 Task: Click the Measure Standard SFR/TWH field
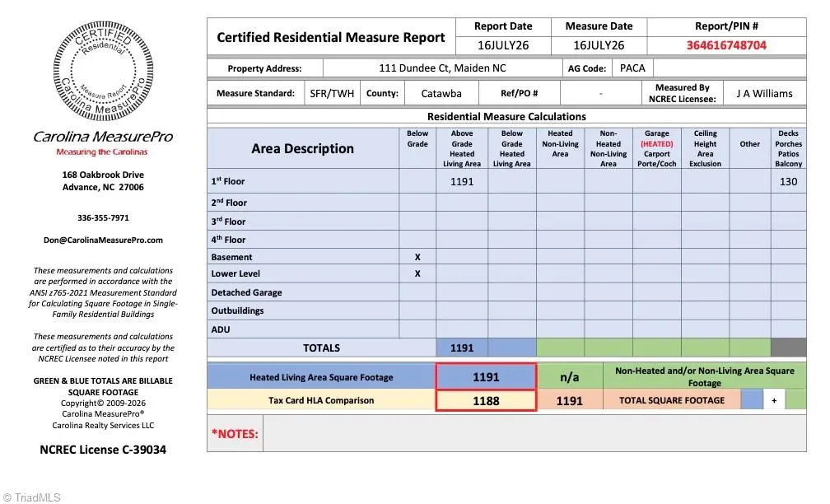point(332,94)
